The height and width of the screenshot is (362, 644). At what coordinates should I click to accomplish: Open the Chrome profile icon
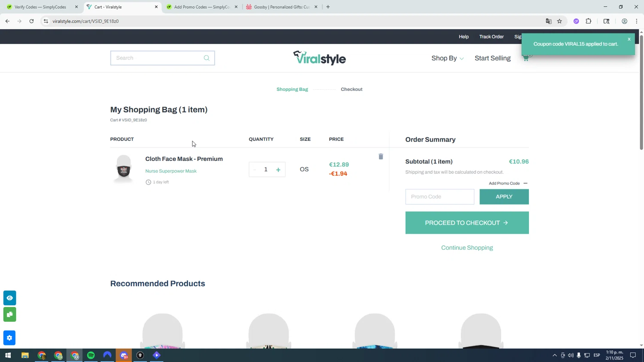(624, 21)
